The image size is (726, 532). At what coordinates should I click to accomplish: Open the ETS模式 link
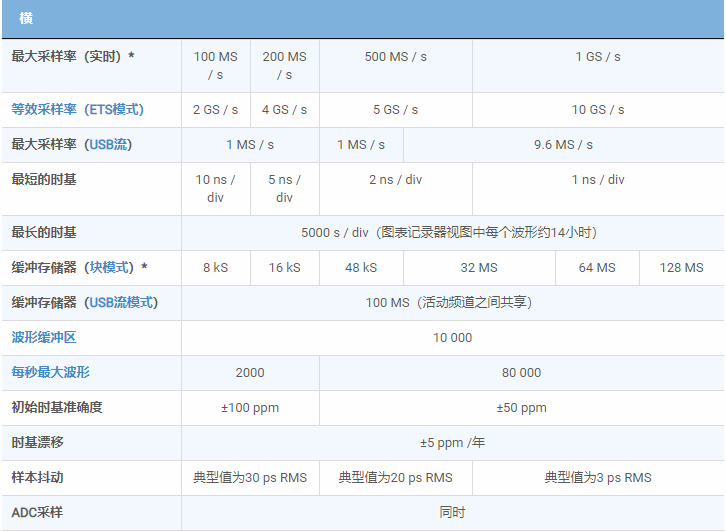point(112,109)
